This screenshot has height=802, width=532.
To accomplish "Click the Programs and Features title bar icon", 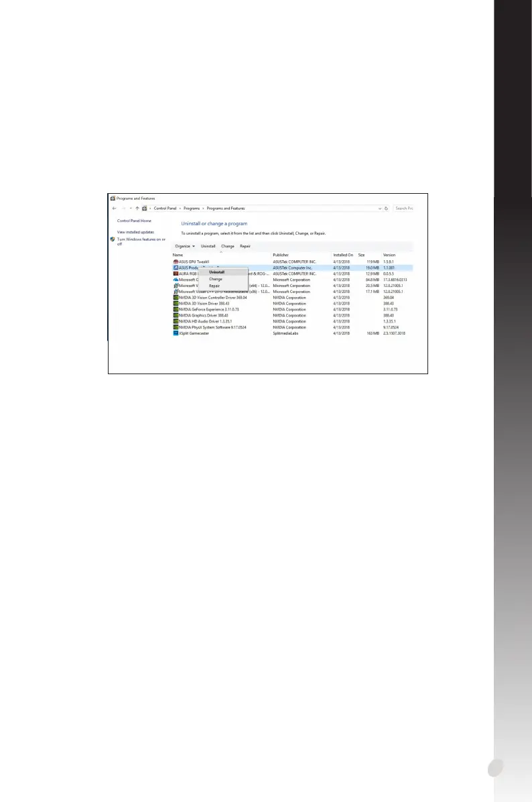I will click(113, 198).
